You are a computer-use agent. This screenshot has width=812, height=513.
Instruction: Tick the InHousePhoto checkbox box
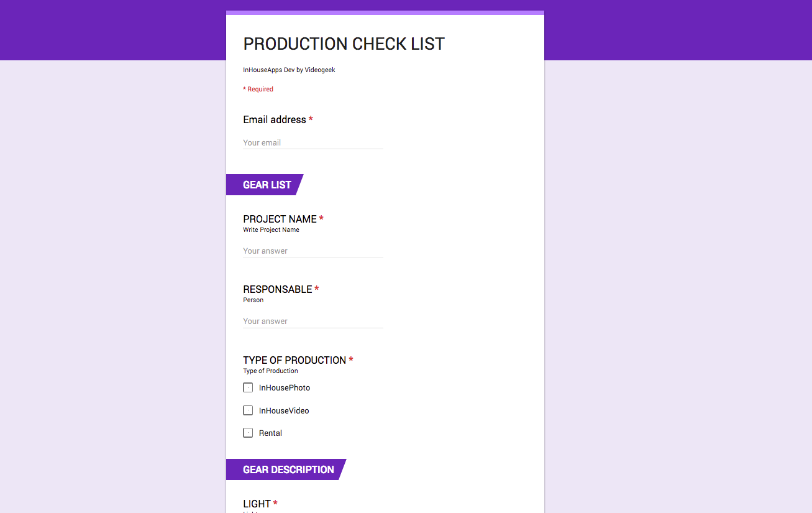pos(248,387)
